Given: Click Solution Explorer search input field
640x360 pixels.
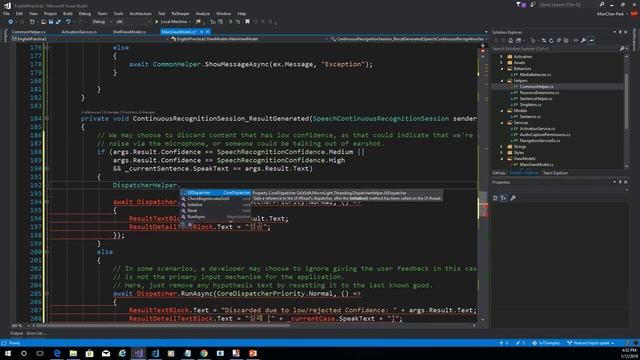Looking at the screenshot, I should 555,49.
